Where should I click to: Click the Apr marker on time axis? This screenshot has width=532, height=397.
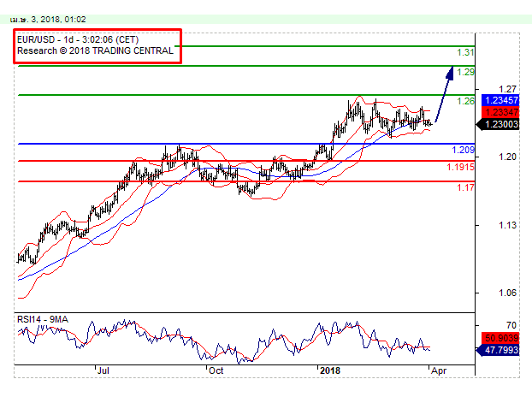tap(436, 370)
